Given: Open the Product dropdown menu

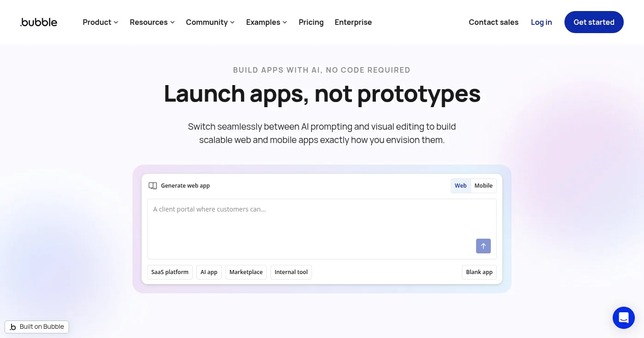Looking at the screenshot, I should (100, 22).
